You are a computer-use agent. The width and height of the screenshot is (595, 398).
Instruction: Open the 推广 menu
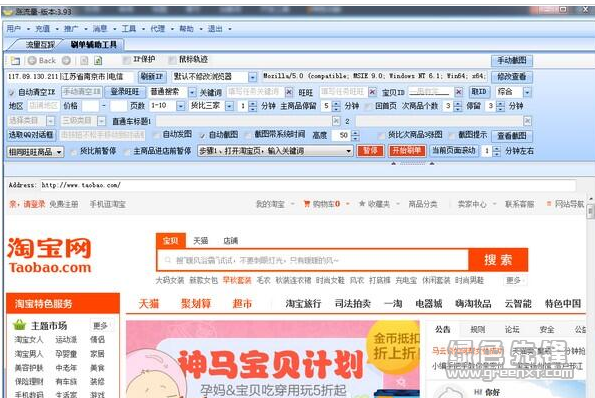(x=71, y=28)
